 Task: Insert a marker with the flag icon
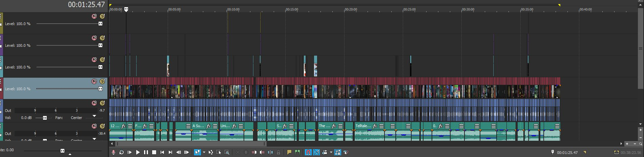click(289, 153)
